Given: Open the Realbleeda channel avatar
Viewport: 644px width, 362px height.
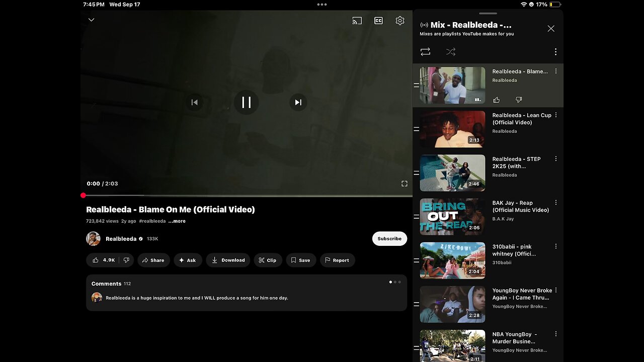Looking at the screenshot, I should pos(93,239).
